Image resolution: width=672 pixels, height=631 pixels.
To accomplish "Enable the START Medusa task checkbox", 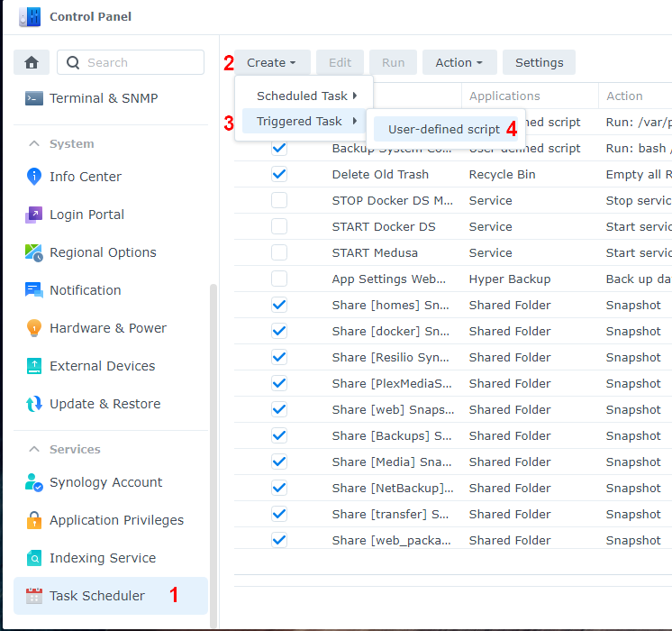I will point(279,252).
